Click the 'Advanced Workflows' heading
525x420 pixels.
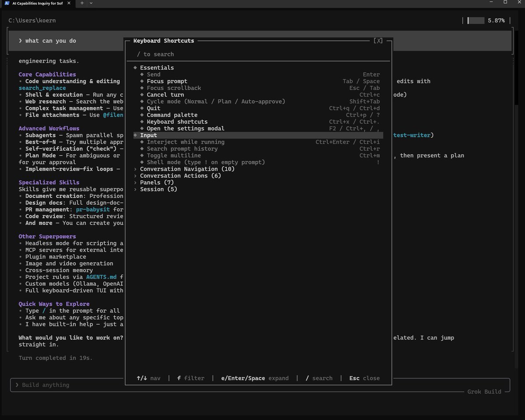click(x=49, y=129)
